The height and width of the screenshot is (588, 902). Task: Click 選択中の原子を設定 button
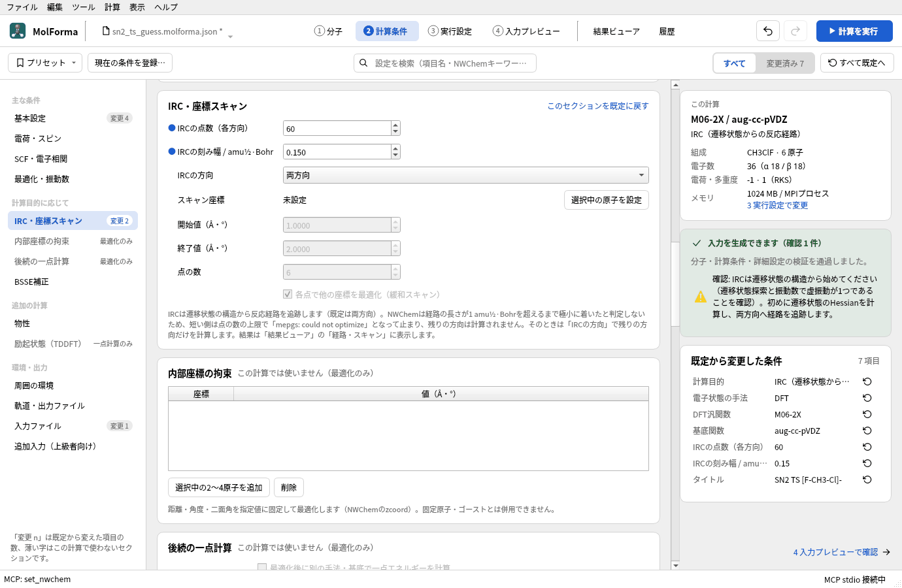607,200
